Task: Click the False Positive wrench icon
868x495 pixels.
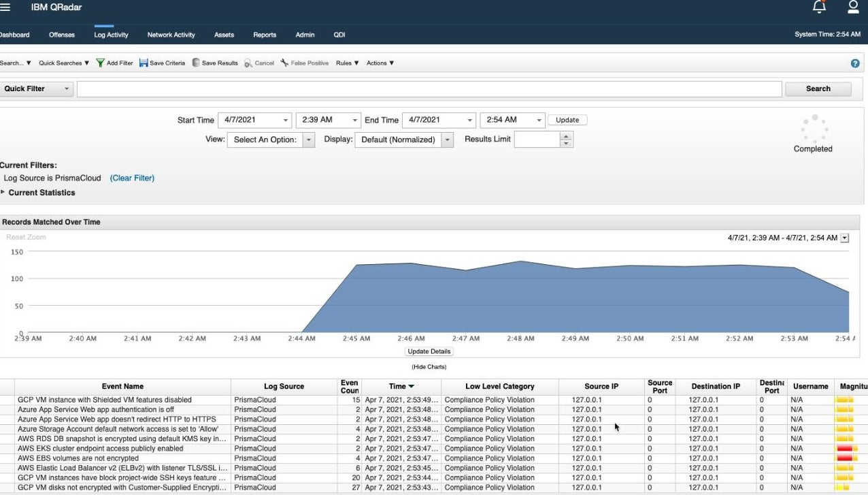Action: [x=285, y=63]
